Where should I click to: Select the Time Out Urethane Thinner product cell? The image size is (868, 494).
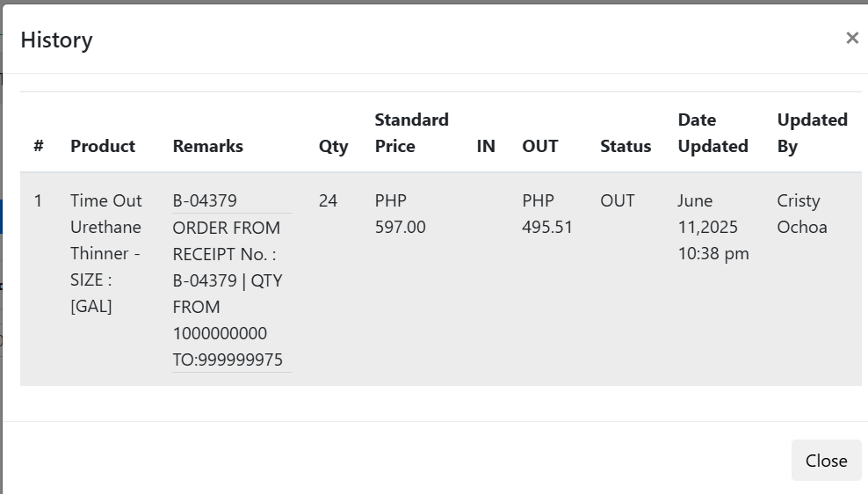click(105, 253)
